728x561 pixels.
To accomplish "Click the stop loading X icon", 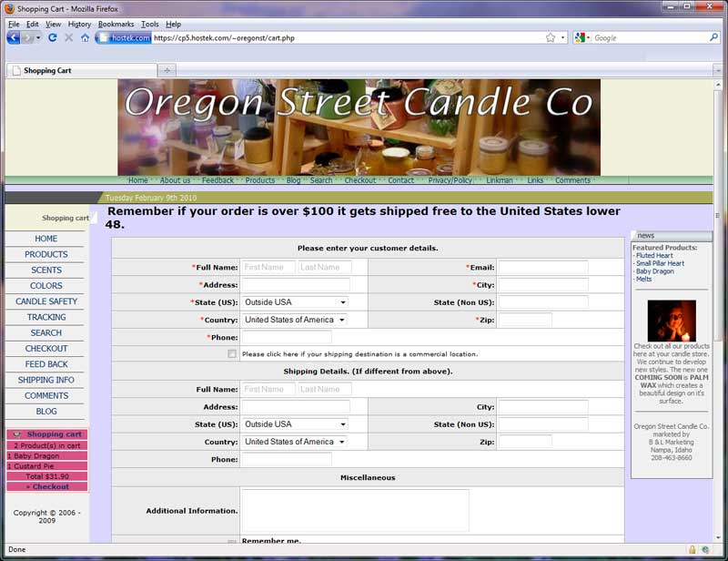I will click(69, 37).
